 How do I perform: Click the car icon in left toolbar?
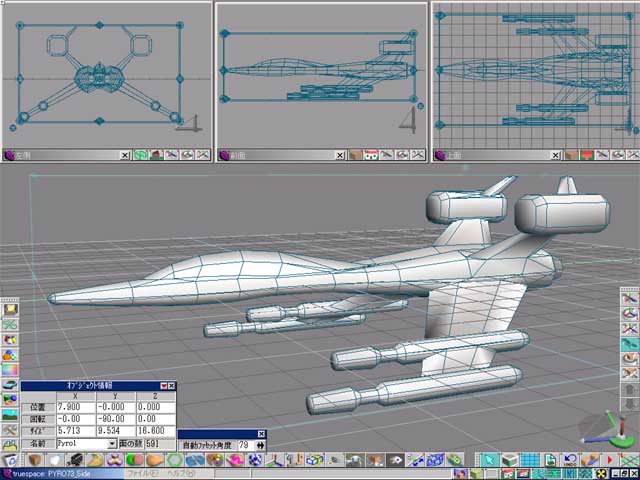10,383
